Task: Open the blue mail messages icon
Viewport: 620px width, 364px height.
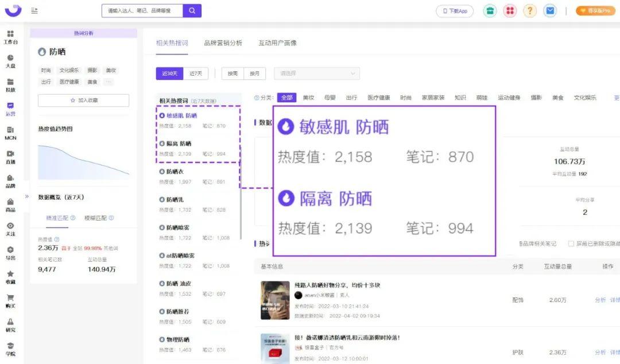Action: click(550, 11)
